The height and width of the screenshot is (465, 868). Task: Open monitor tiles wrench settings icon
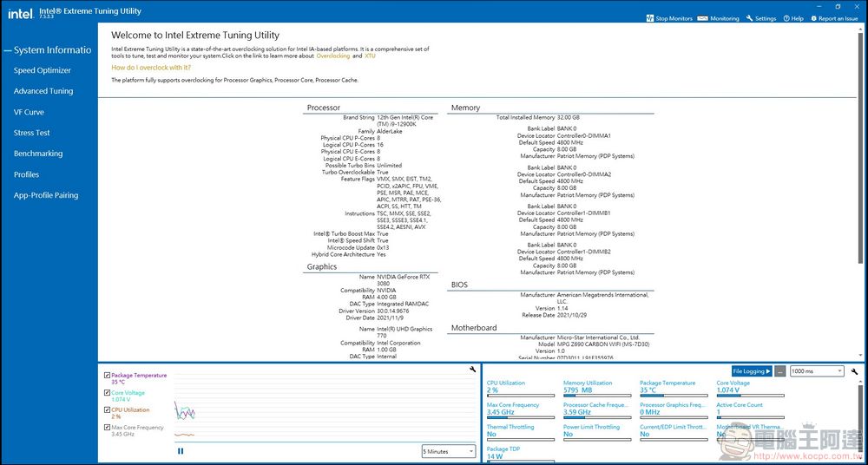tap(855, 371)
